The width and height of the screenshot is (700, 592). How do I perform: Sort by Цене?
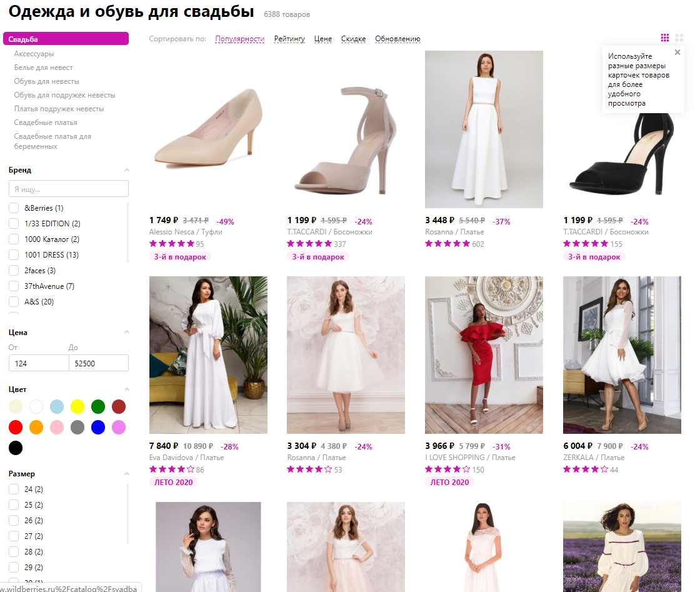322,39
